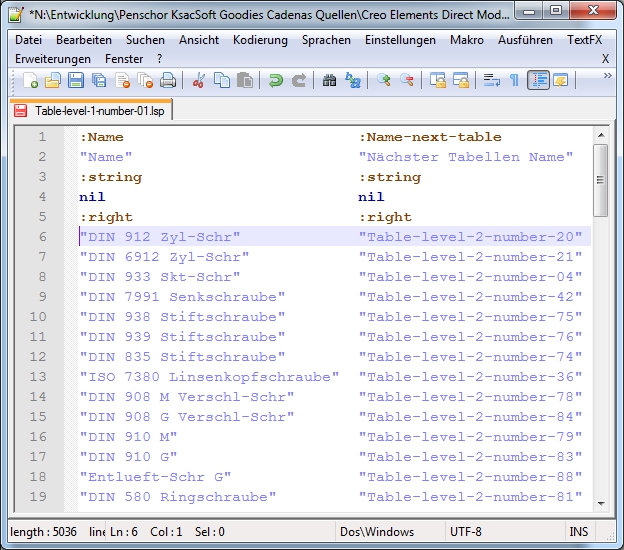The height and width of the screenshot is (550, 624).
Task: Open Find with the binoculars icon
Action: 330,81
